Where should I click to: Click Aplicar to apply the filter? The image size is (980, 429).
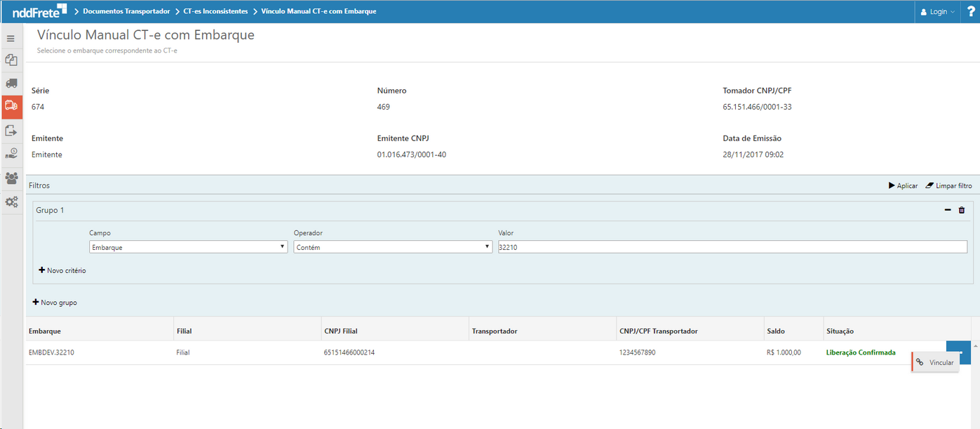click(x=903, y=185)
